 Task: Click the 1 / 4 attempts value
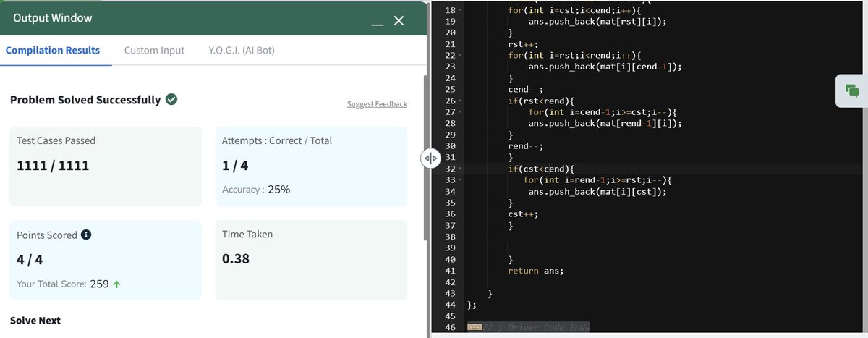pyautogui.click(x=235, y=166)
